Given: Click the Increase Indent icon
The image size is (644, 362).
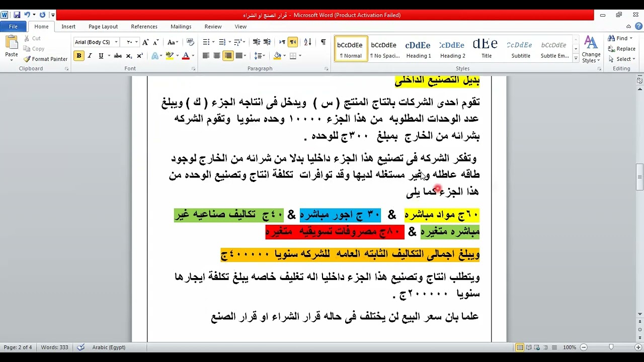Looking at the screenshot, I should 267,42.
